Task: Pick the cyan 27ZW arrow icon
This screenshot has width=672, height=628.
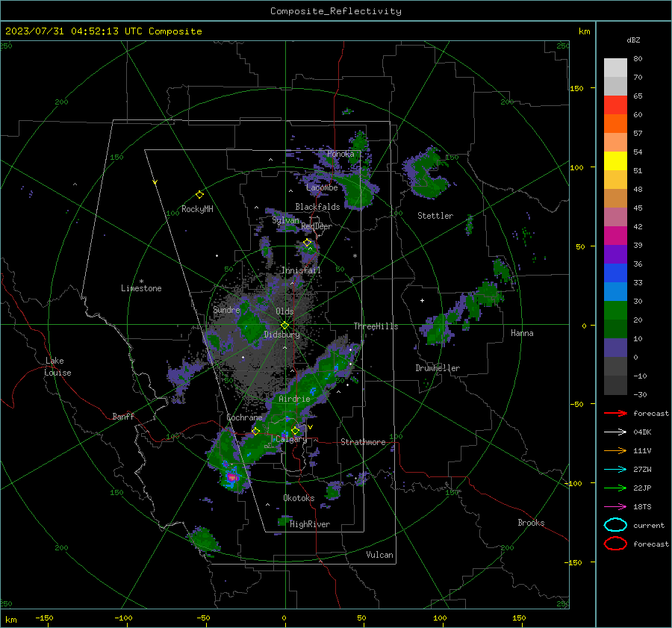Action: click(x=615, y=470)
